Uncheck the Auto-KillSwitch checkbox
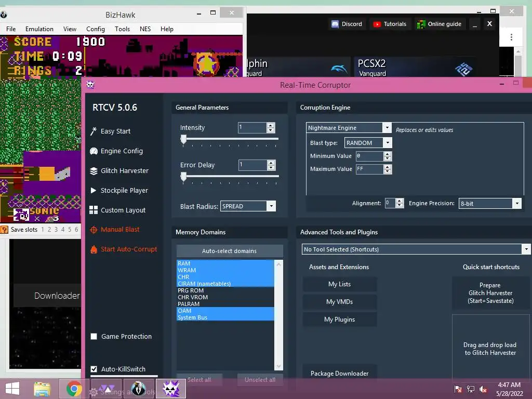 94,369
